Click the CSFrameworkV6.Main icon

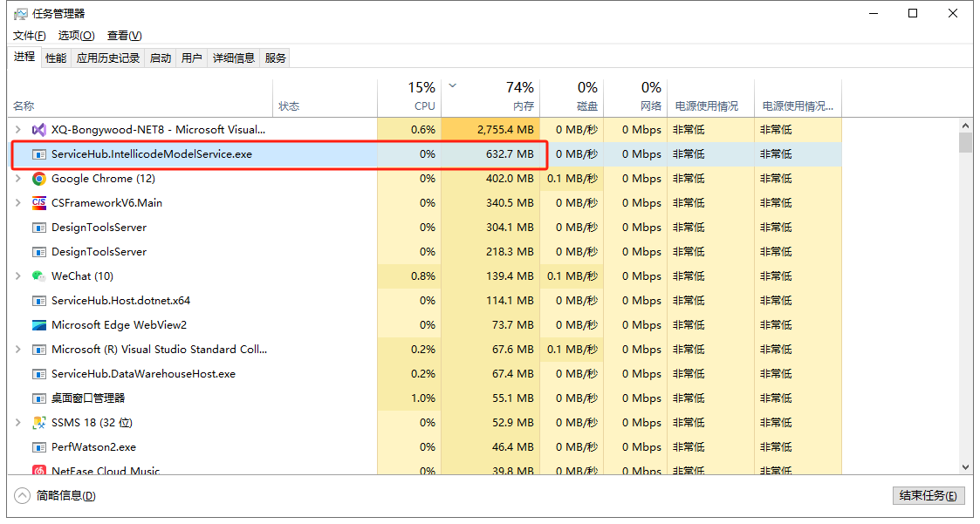tap(38, 203)
